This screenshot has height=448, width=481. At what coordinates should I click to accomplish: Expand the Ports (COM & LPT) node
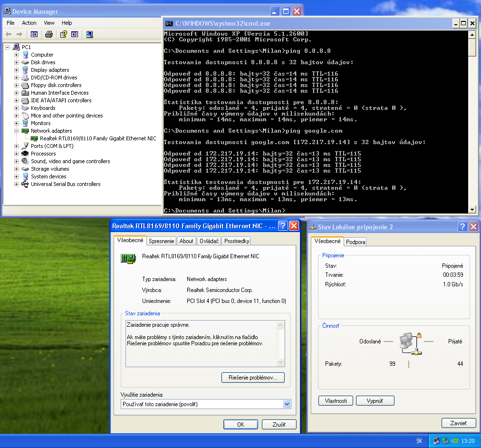pyautogui.click(x=17, y=146)
